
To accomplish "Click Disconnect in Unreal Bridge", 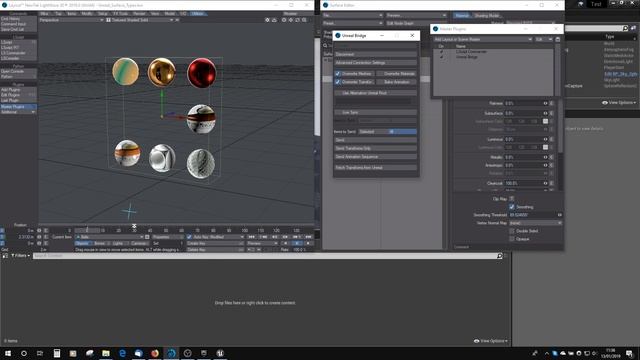I will pyautogui.click(x=376, y=54).
